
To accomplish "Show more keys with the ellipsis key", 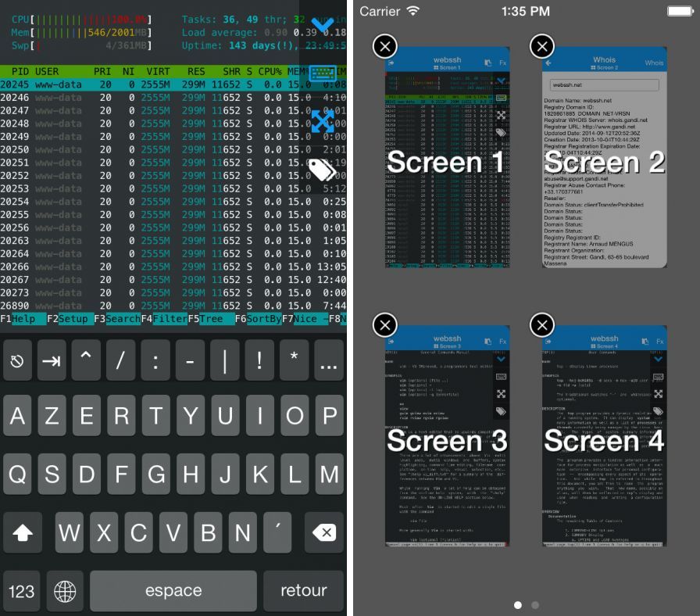I will coord(328,361).
